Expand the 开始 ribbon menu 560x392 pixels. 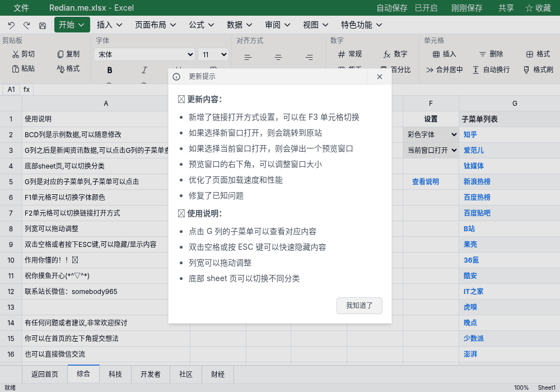point(72,25)
